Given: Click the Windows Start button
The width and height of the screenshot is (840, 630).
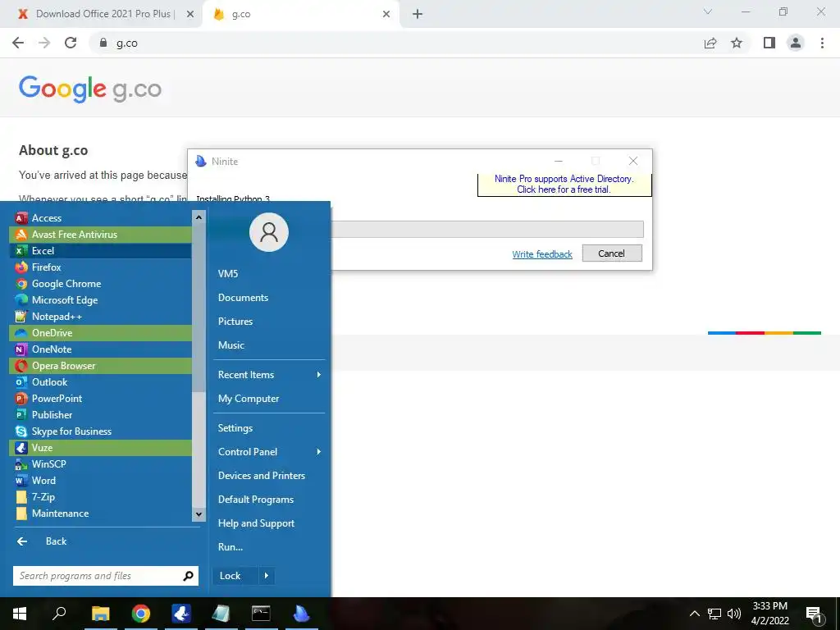Looking at the screenshot, I should pyautogui.click(x=20, y=614).
